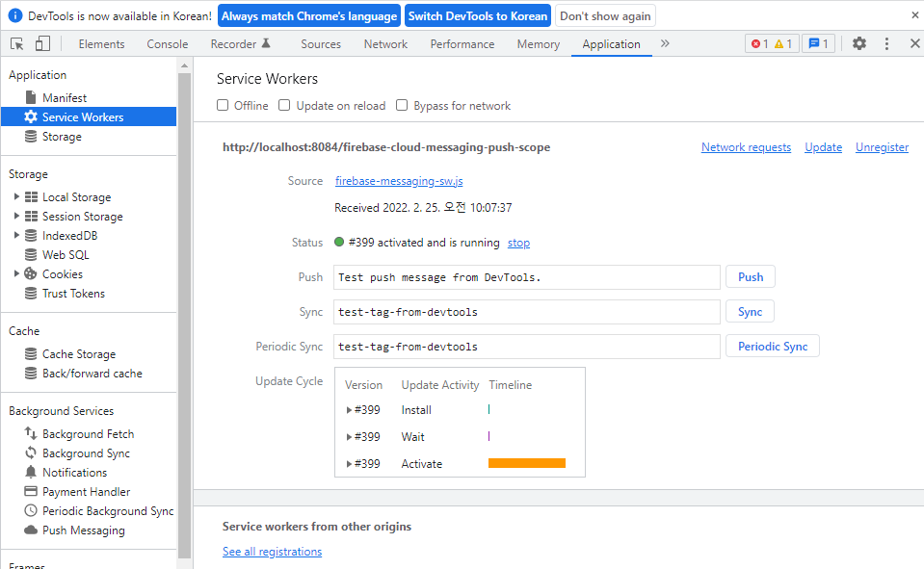Click sidebar scrollbar up arrow
Image resolution: width=924 pixels, height=569 pixels.
pos(184,65)
